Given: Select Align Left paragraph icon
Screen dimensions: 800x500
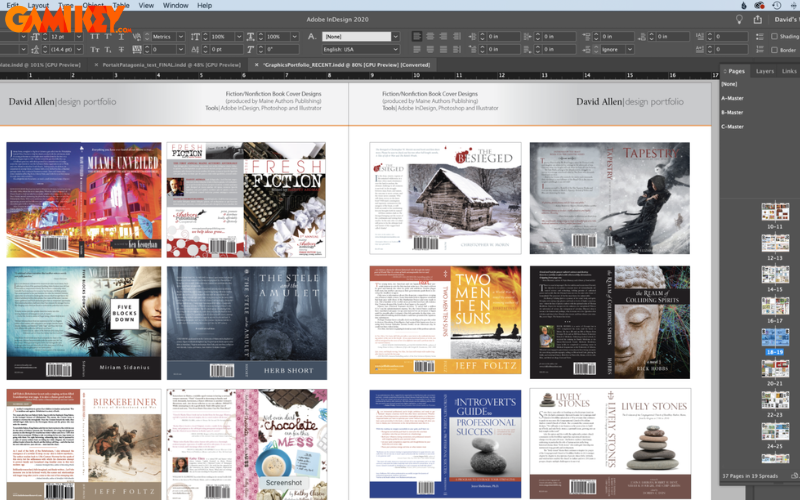Looking at the screenshot, I should (x=417, y=36).
